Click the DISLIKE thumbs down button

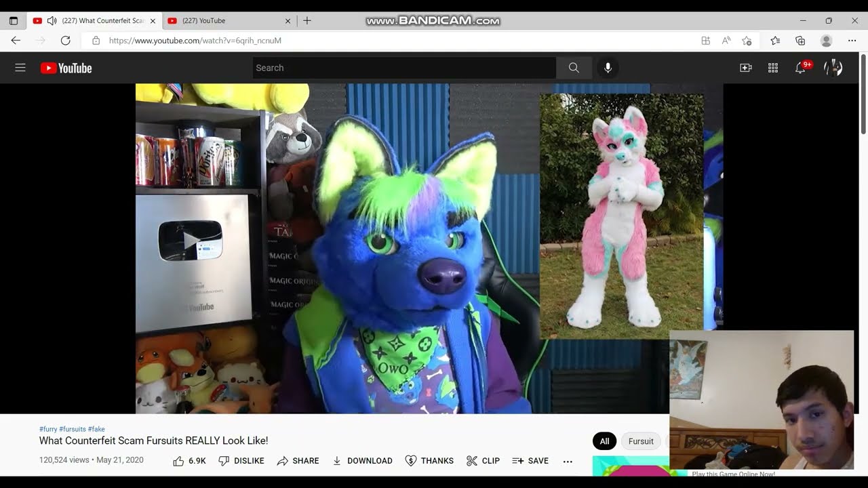[241, 461]
